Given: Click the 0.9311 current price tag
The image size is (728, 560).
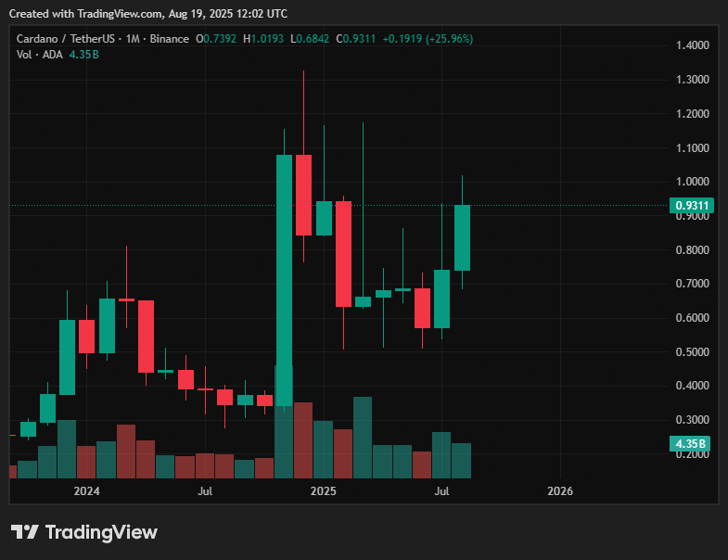Looking at the screenshot, I should 691,206.
